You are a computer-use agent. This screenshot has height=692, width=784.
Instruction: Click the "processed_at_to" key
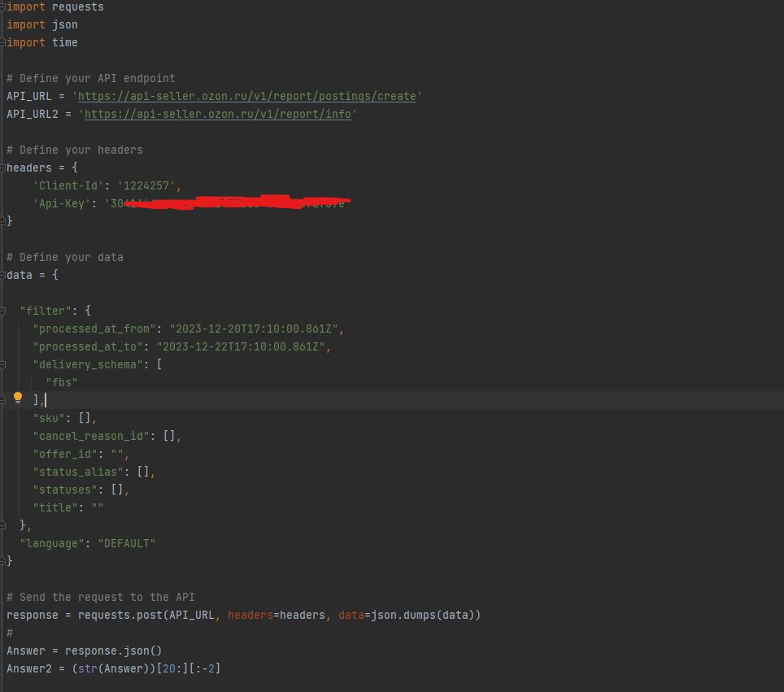click(88, 346)
